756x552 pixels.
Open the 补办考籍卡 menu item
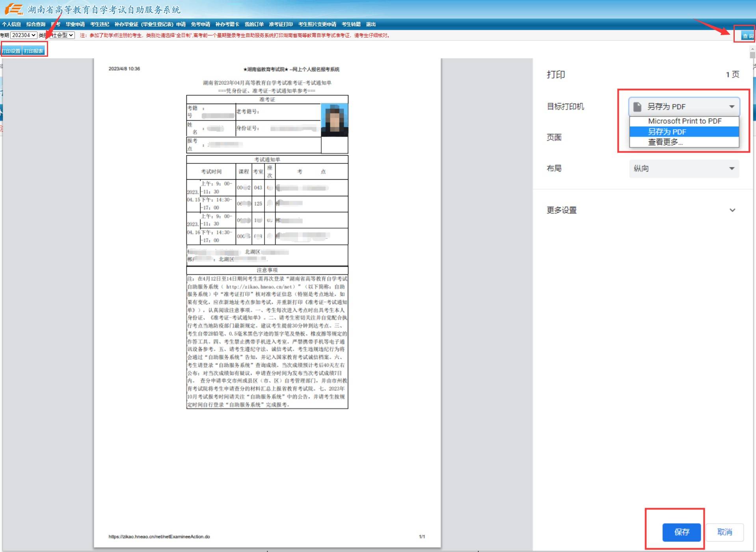pos(227,24)
